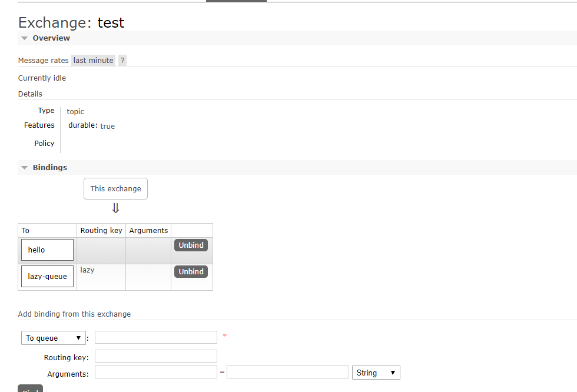Click the Arguments key input field
This screenshot has width=577, height=392.
(x=156, y=372)
